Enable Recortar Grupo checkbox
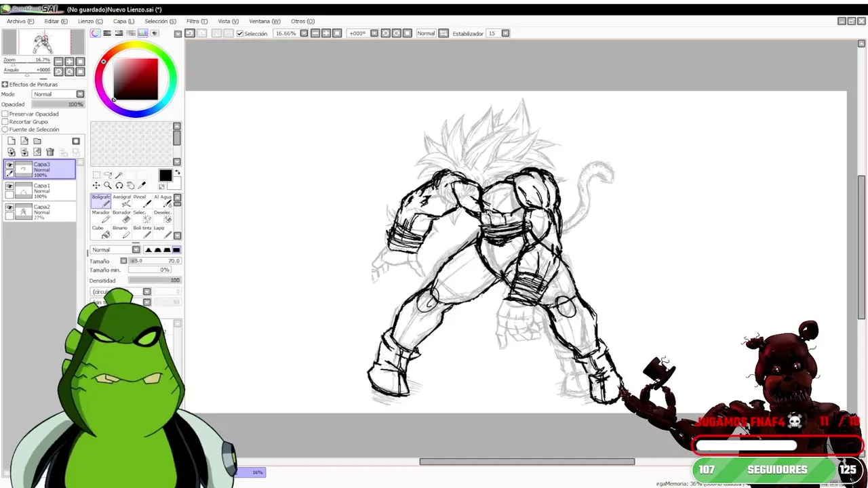Screen dimensions: 868x488 point(5,122)
